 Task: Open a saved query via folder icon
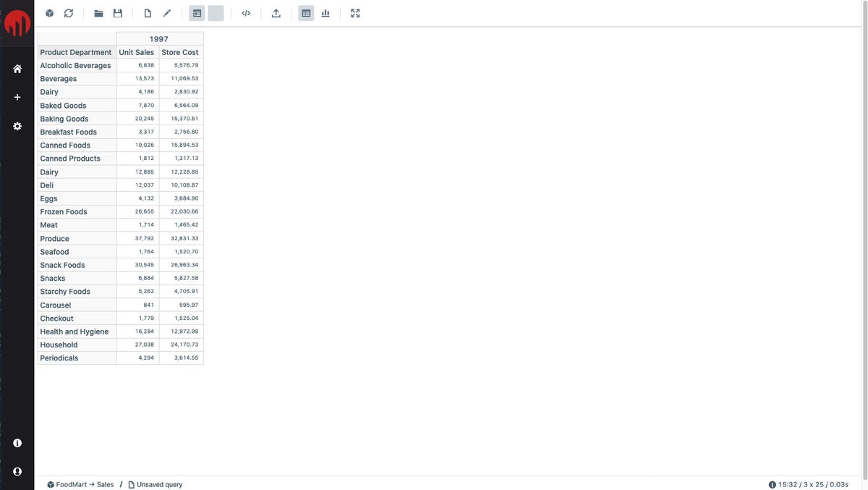point(98,13)
